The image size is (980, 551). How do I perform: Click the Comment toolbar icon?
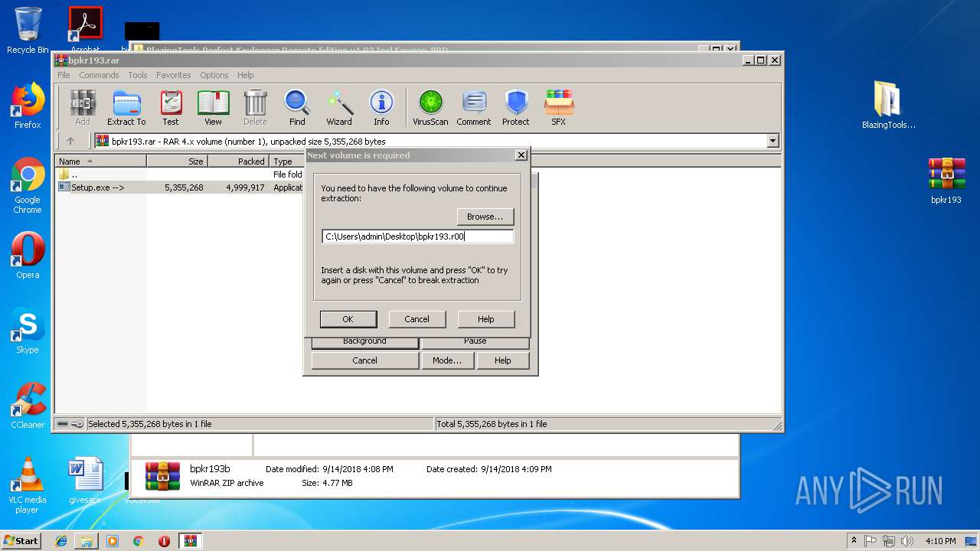click(474, 107)
